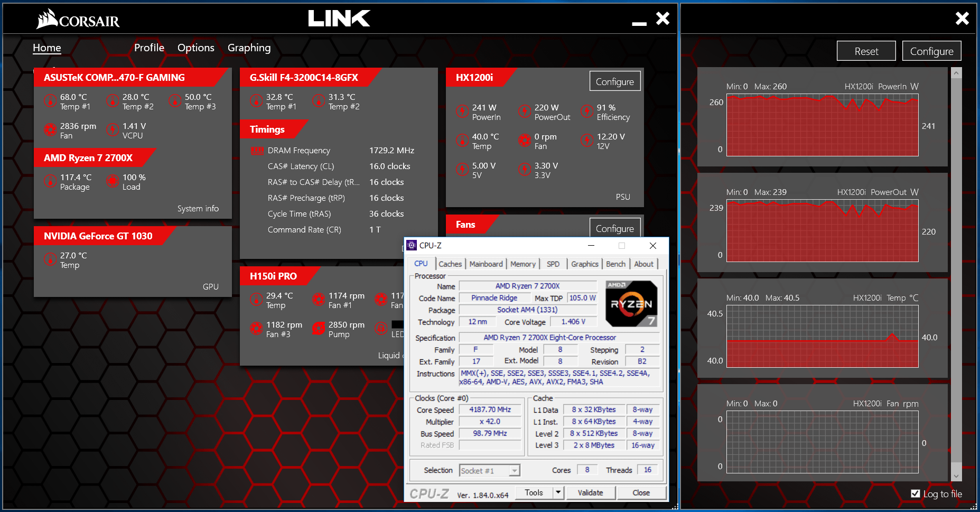
Task: Click the H150i PRO Fan #1 1174 rpm icon
Action: point(319,299)
